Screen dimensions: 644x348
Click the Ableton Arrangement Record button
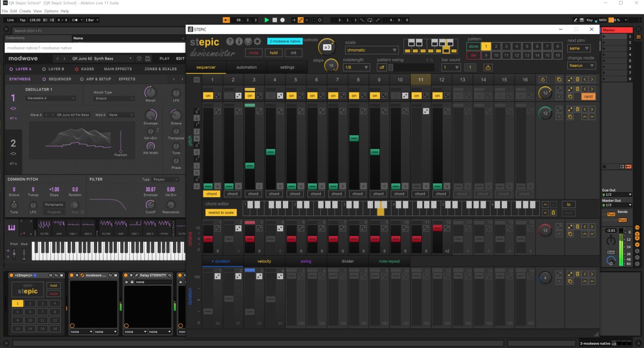click(x=282, y=20)
